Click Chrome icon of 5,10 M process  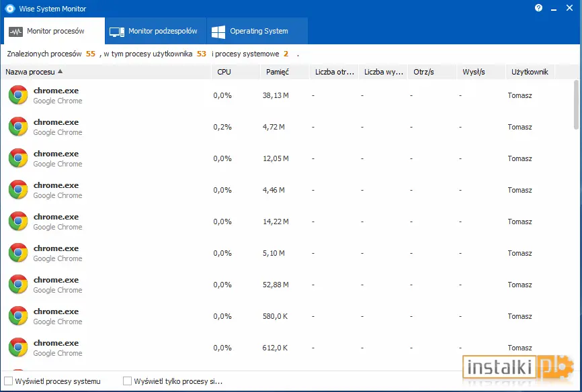18,252
